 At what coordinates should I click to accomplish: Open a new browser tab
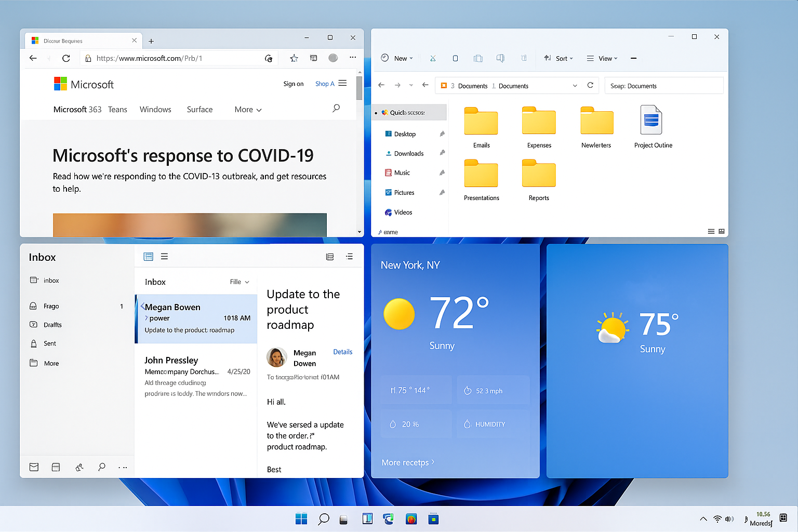pyautogui.click(x=151, y=41)
